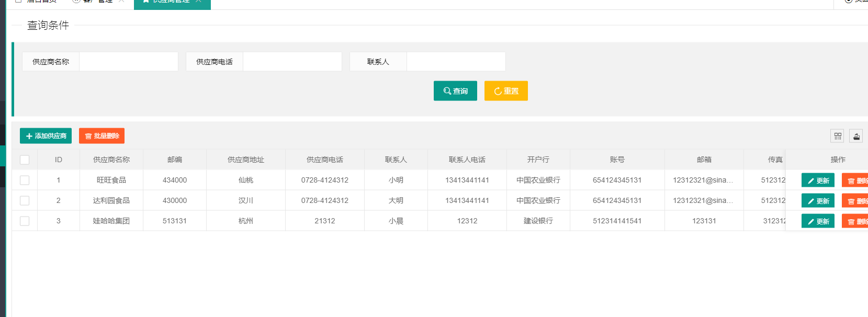Select the 娃哈哈集团 cell
The height and width of the screenshot is (317, 868).
pos(111,221)
